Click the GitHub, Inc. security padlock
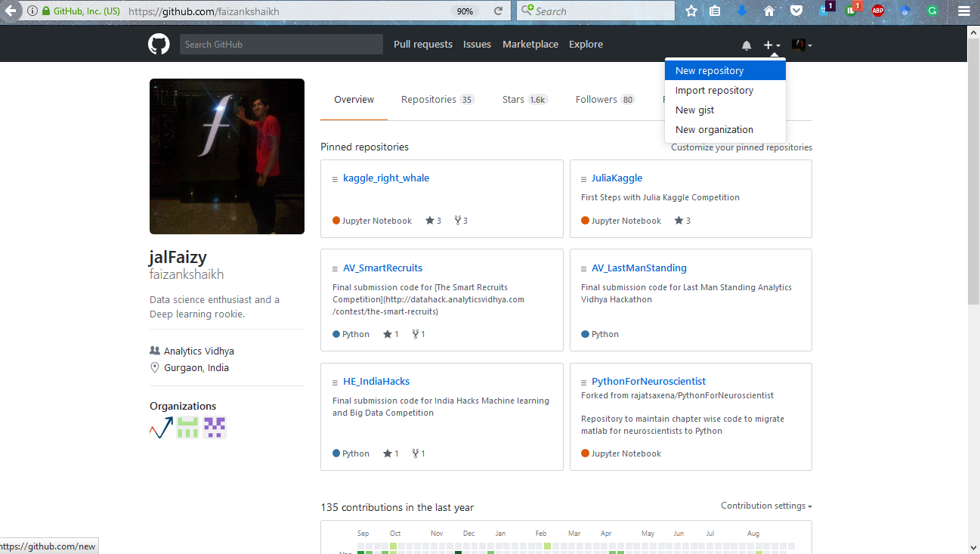Screen dimensions: 980x554 point(46,11)
